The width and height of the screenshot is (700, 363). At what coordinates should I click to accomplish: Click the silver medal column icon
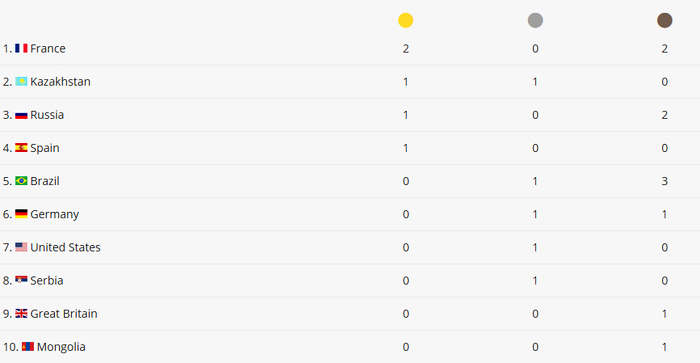(x=535, y=20)
